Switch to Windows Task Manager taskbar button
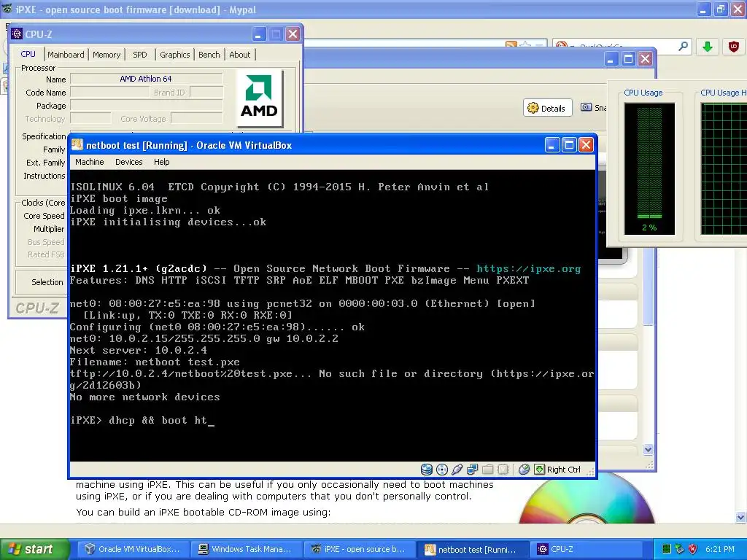This screenshot has height=560, width=747. pos(245,549)
